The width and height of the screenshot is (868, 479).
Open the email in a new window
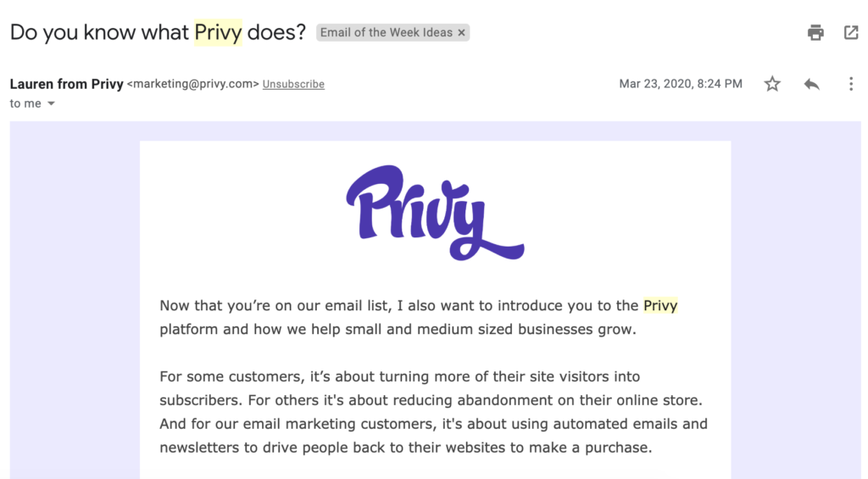click(x=851, y=33)
